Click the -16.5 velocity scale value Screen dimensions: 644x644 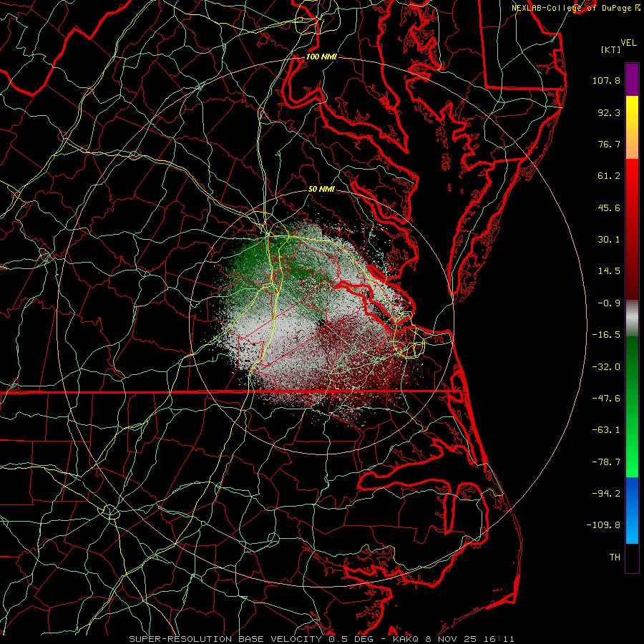pos(606,335)
